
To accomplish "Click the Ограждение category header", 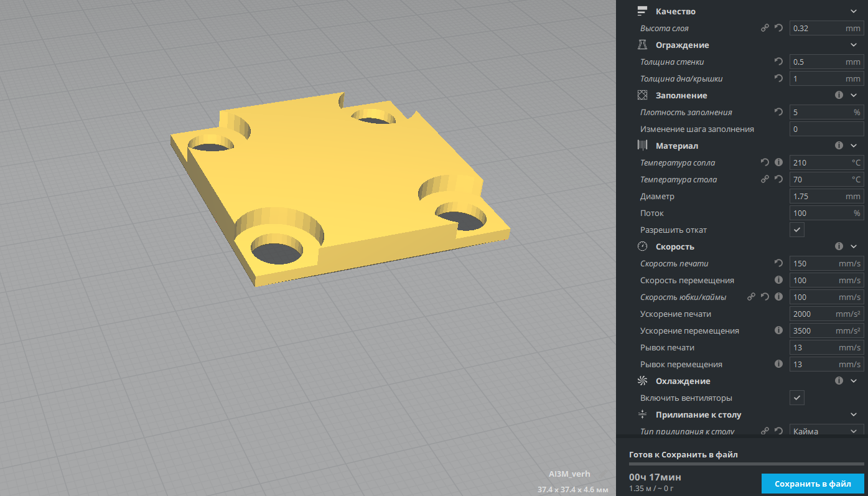I will (x=682, y=45).
